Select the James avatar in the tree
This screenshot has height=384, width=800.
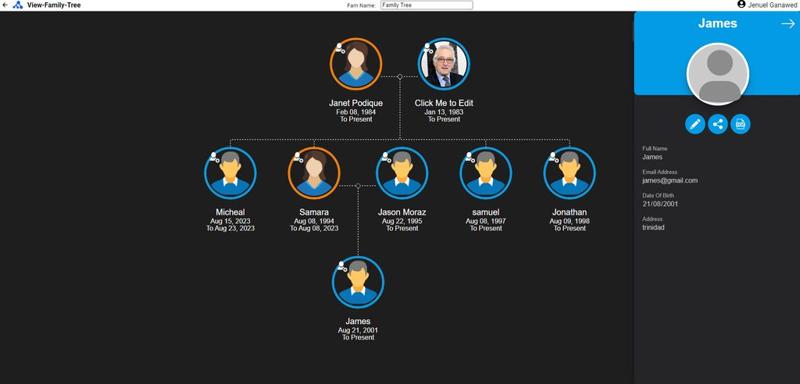[x=358, y=283]
